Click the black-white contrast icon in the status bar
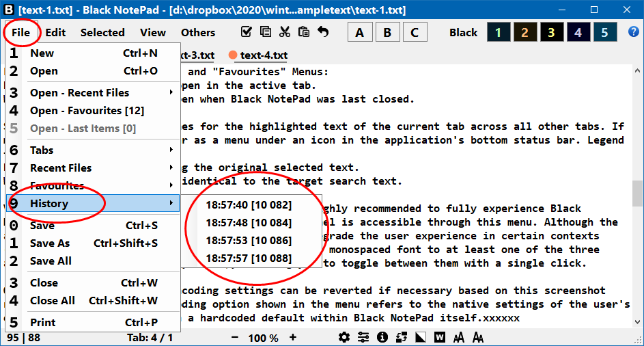This screenshot has height=346, width=644. click(421, 338)
